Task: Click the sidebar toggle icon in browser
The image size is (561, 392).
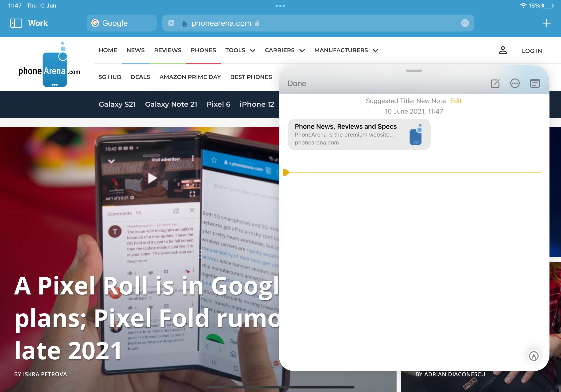Action: tap(15, 23)
